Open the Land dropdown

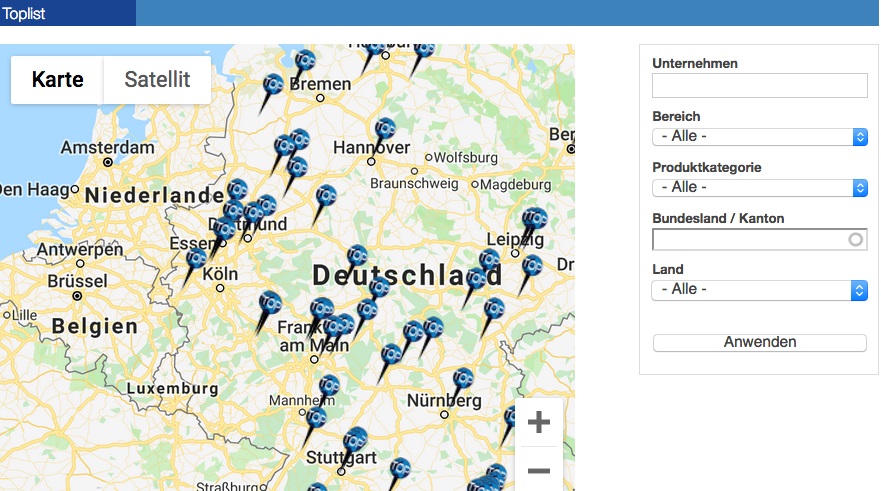pos(760,290)
